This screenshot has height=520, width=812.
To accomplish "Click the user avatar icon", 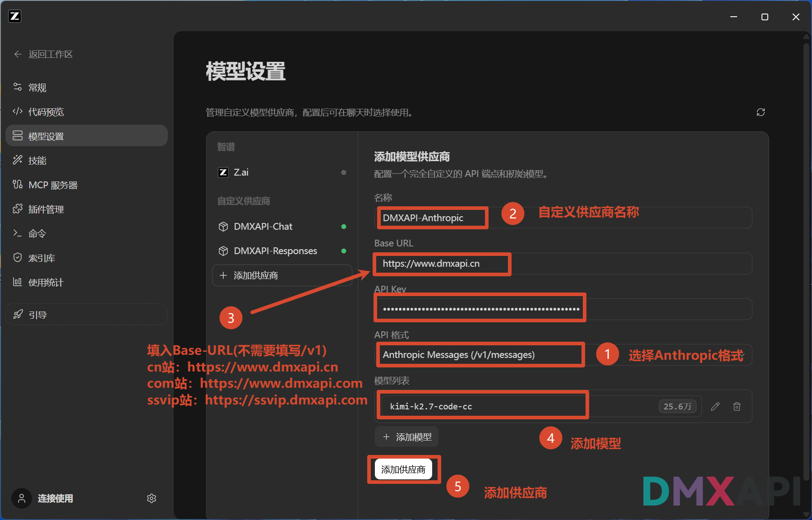I will point(22,498).
